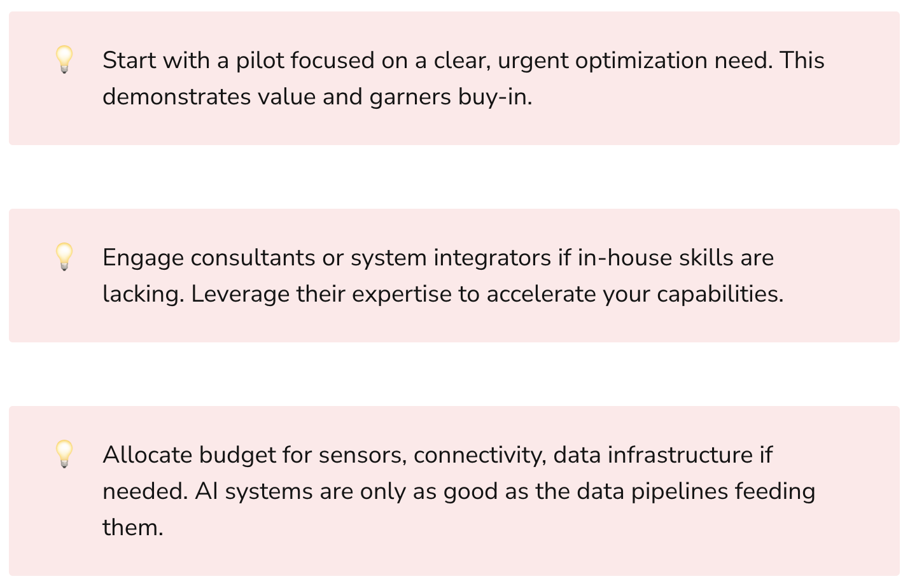This screenshot has height=588, width=910.
Task: Click the word 'infrastructure' in the budget tip
Action: (x=680, y=455)
